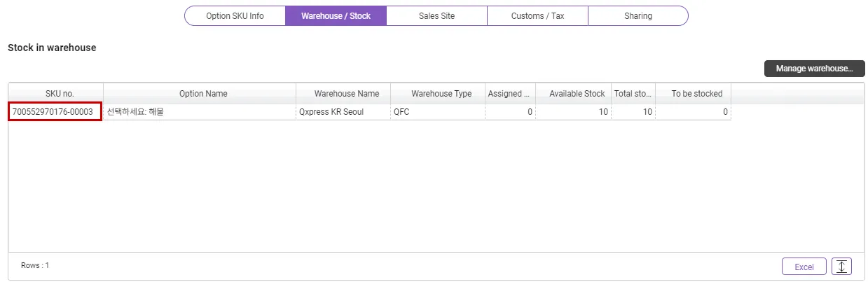Screen dimensions: 868x282
Task: Sort by Warehouse Name column header
Action: coord(347,94)
